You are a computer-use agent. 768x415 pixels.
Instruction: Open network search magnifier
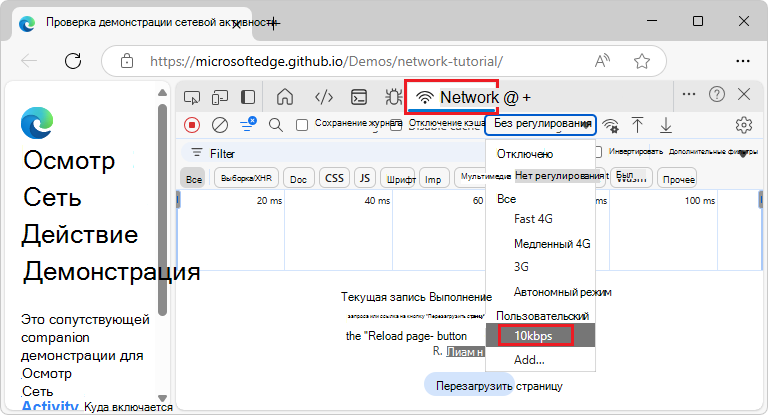point(276,125)
